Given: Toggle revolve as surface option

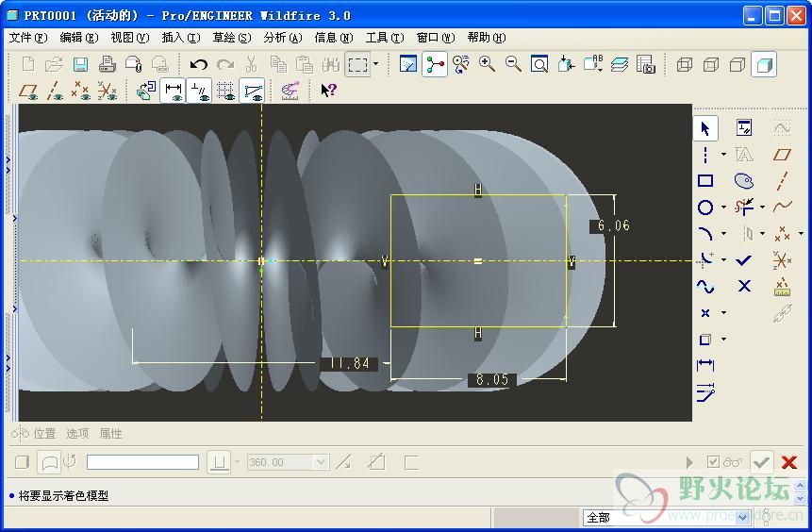Looking at the screenshot, I should pos(49,461).
